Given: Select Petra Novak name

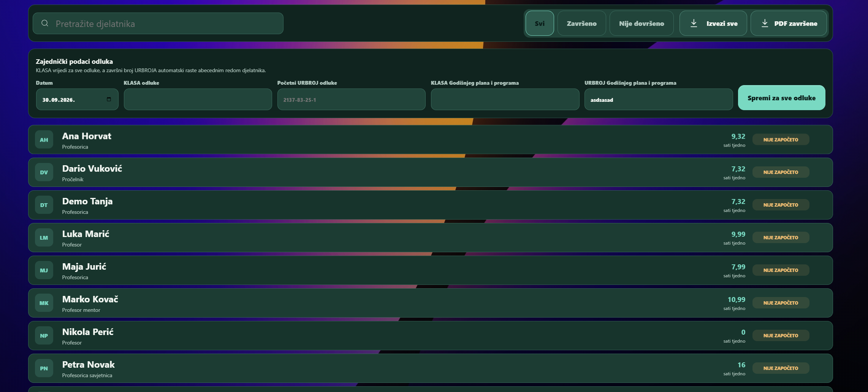Looking at the screenshot, I should 88,365.
